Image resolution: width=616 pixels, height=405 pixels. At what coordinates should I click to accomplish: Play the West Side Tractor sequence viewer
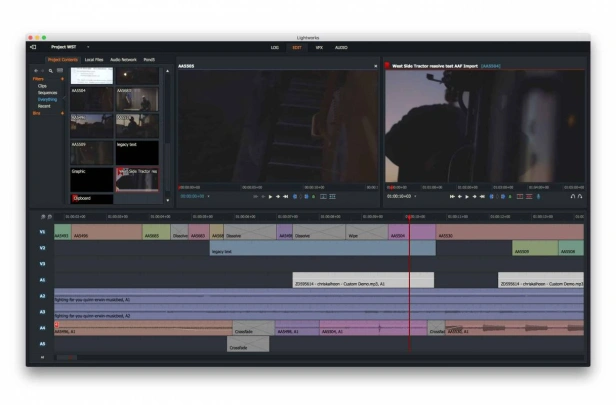pyautogui.click(x=467, y=197)
